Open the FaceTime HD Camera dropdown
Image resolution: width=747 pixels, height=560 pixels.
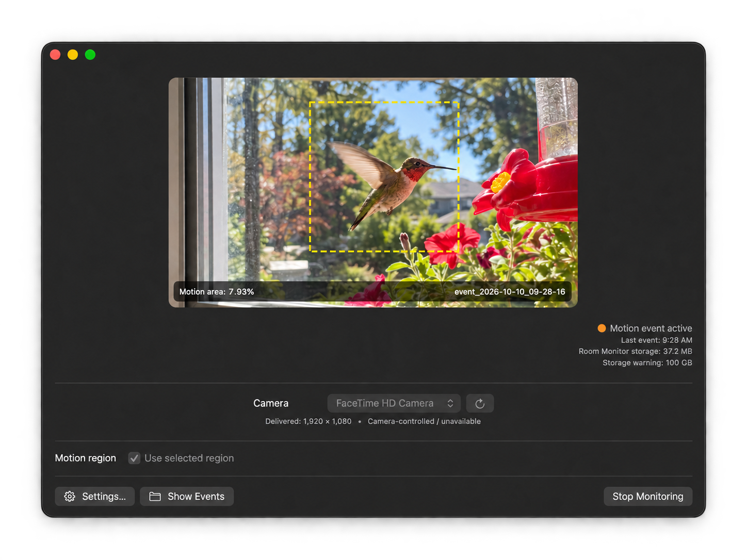[394, 403]
